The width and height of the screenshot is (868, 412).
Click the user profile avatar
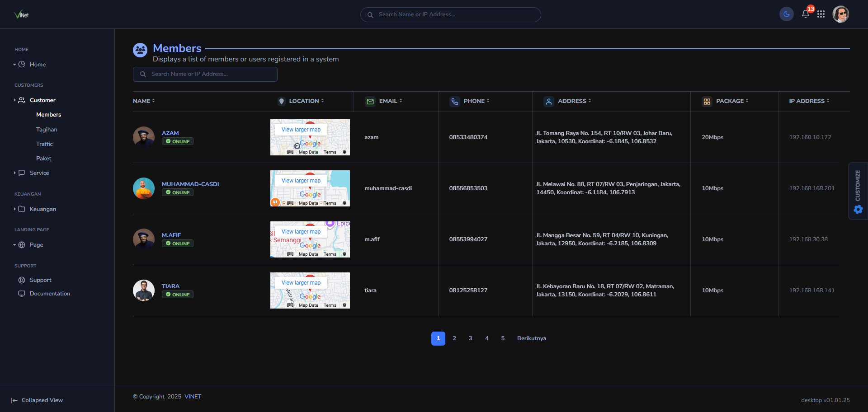840,14
